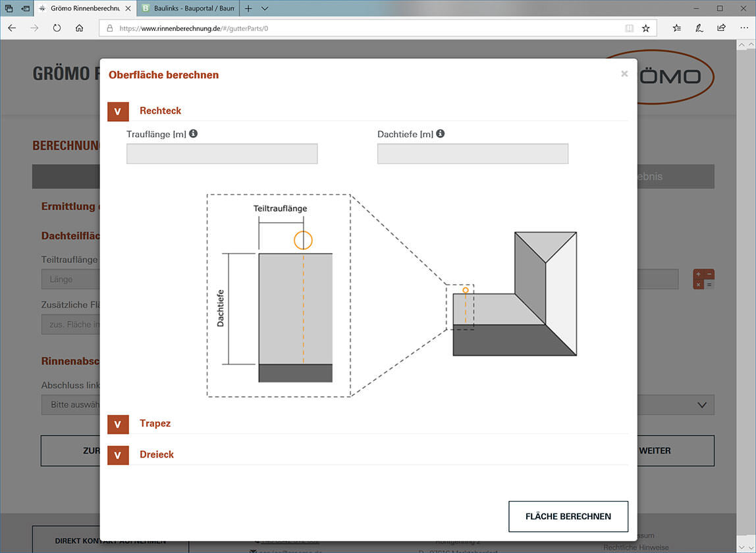Click the Weiter button behind dialog
756x553 pixels.
[x=676, y=451]
